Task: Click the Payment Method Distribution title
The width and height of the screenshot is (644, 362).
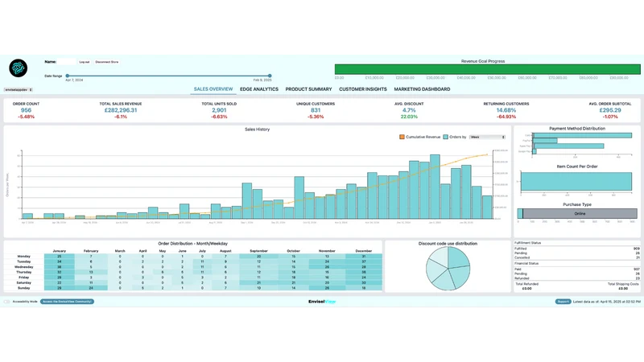Action: (x=577, y=129)
